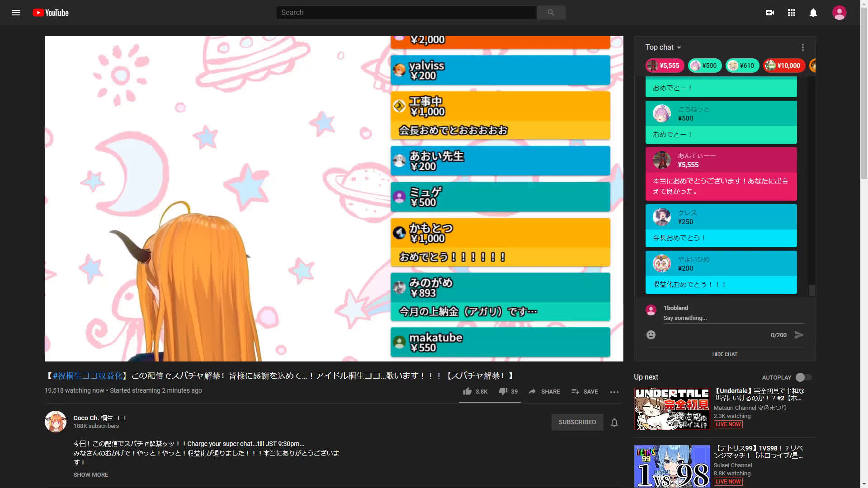Open the テトリス99 video title link
868x488 pixels.
[x=759, y=452]
